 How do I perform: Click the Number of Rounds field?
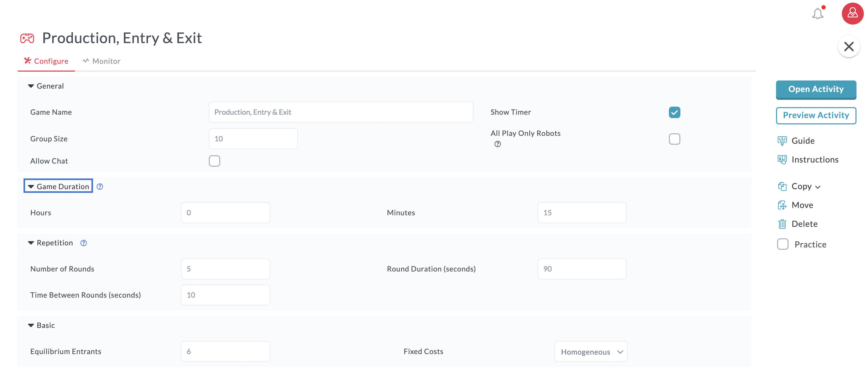coord(225,269)
